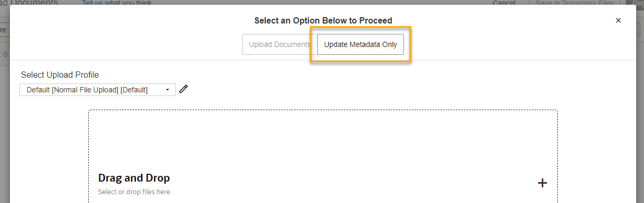
Task: Click the plus icon to add files
Action: click(x=542, y=183)
